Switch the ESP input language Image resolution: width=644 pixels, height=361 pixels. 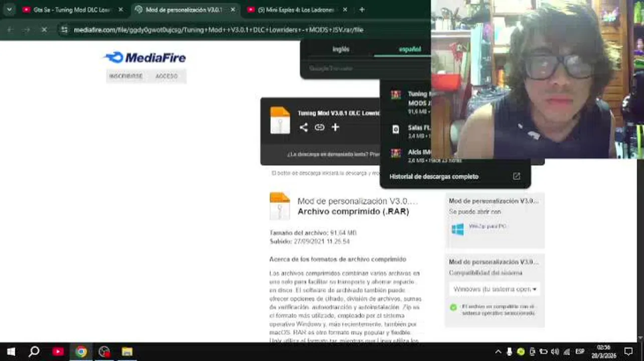pos(580,351)
